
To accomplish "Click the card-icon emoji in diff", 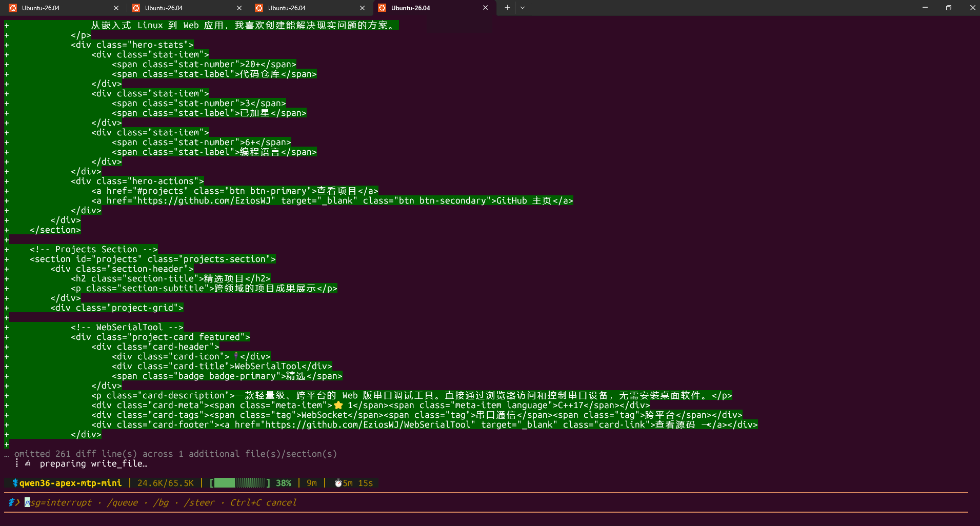I will point(236,356).
